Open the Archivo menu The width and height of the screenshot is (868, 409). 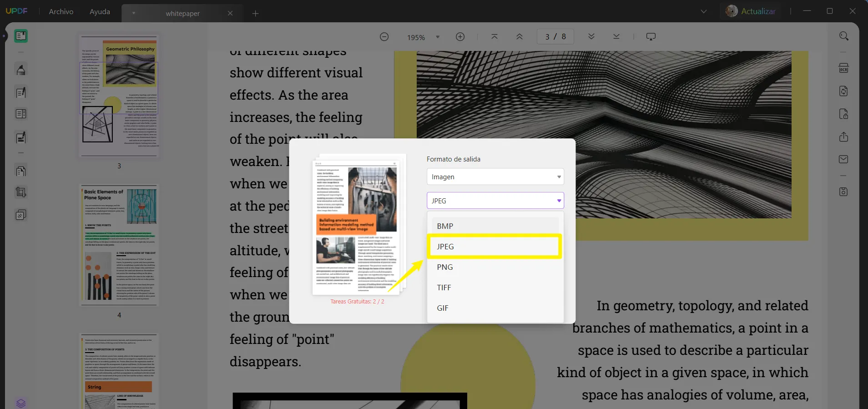(x=61, y=12)
